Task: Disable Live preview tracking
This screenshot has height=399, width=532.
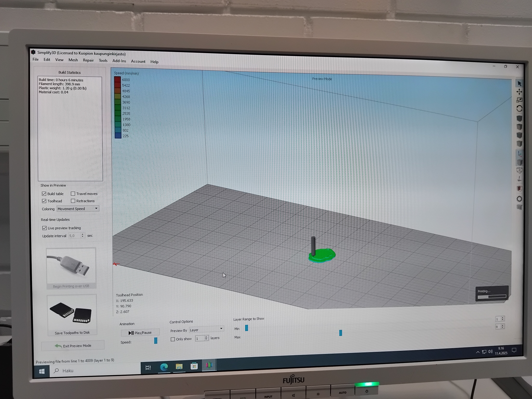Action: click(45, 228)
